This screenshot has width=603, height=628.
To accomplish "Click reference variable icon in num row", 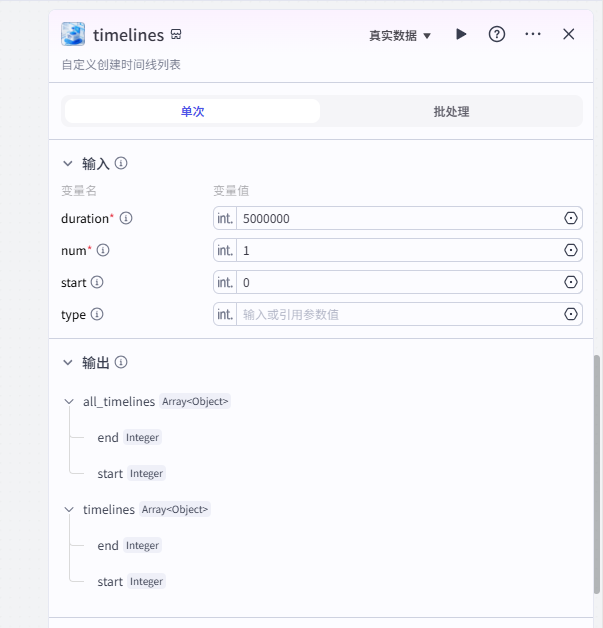I will (571, 250).
